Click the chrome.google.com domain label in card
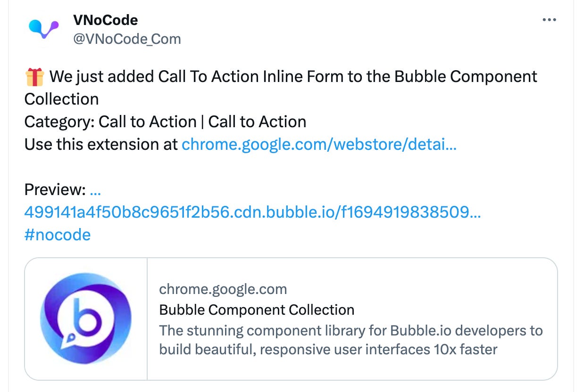 point(222,289)
